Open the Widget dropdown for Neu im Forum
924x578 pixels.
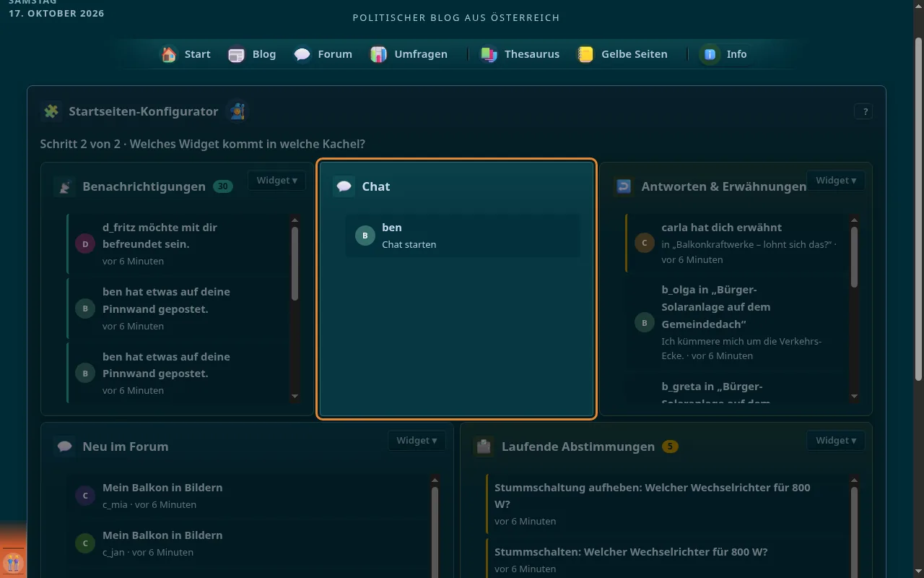point(417,441)
